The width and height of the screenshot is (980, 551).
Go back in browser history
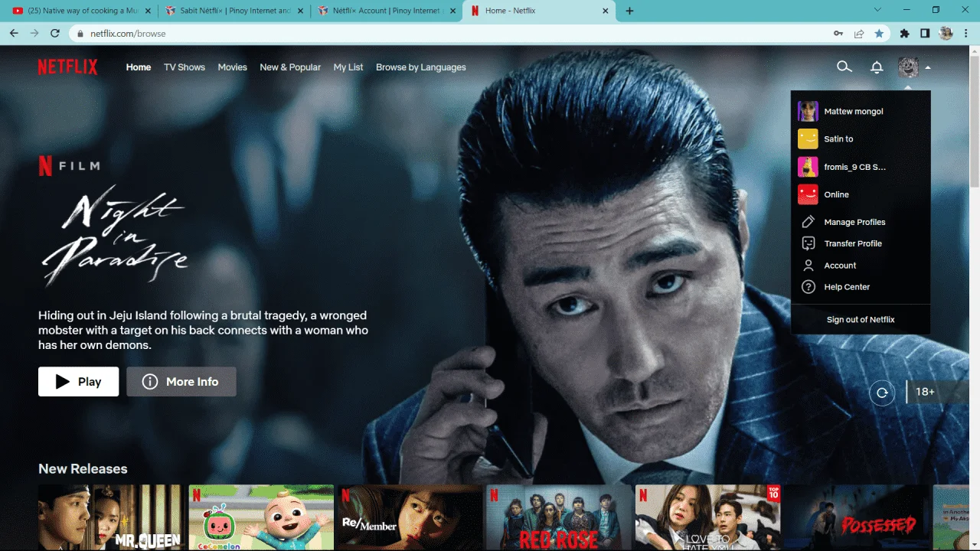coord(14,34)
